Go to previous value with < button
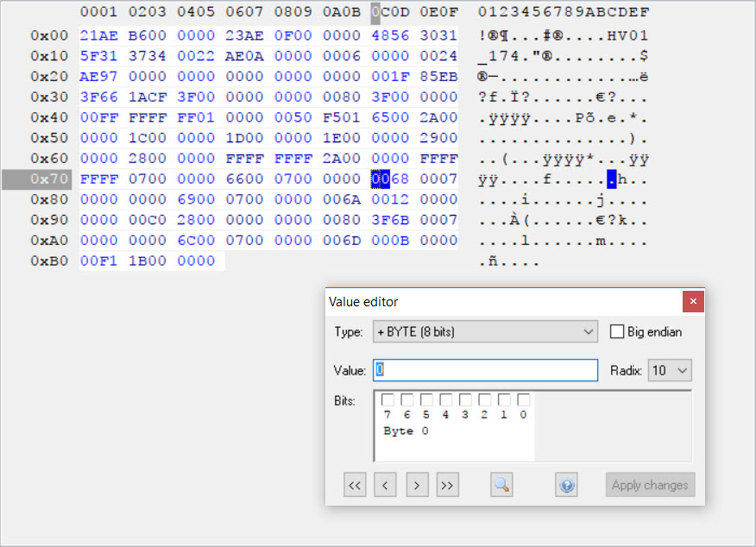The width and height of the screenshot is (756, 547). 386,485
